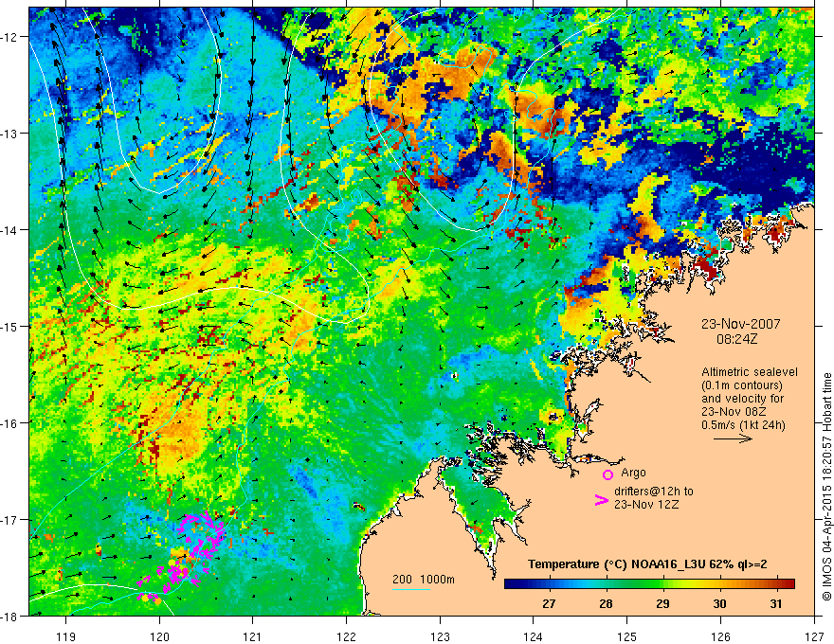Click the latitude axis label -13
Screen dimensions: 834x644
[x=10, y=134]
